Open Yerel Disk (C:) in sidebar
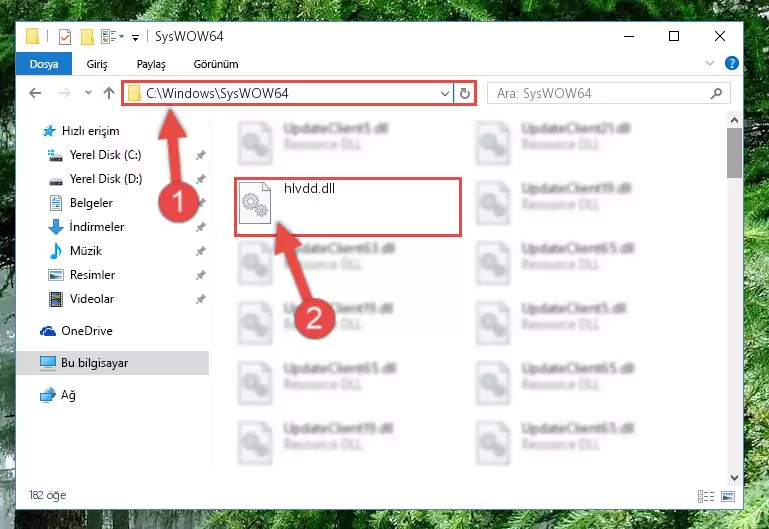This screenshot has height=529, width=769. click(x=95, y=155)
